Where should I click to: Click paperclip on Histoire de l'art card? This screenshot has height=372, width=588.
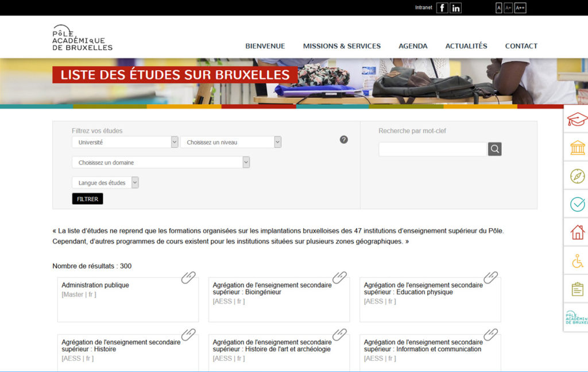(x=339, y=335)
